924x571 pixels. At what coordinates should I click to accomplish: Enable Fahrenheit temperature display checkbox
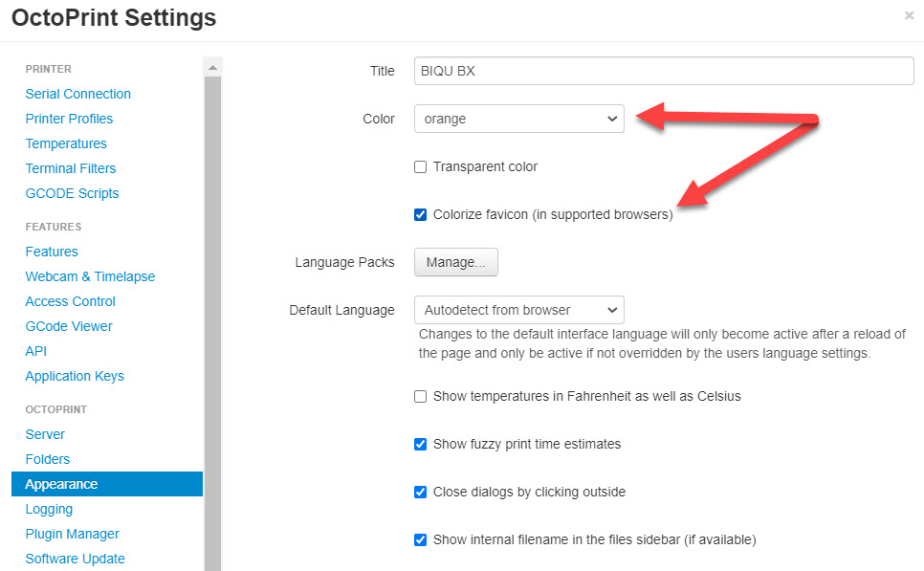(x=420, y=397)
